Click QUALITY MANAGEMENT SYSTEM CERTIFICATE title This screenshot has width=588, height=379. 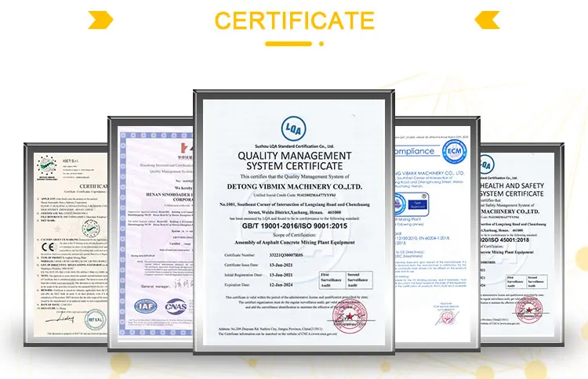tap(295, 161)
